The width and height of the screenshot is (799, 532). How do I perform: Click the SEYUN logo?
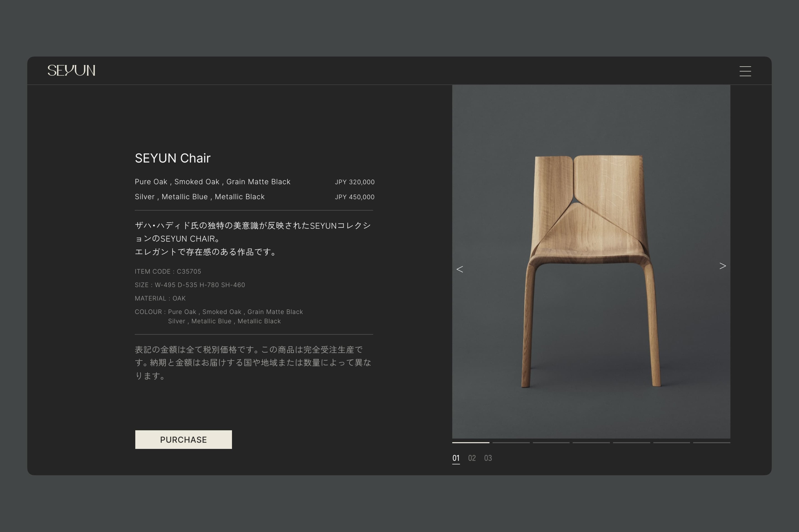71,70
